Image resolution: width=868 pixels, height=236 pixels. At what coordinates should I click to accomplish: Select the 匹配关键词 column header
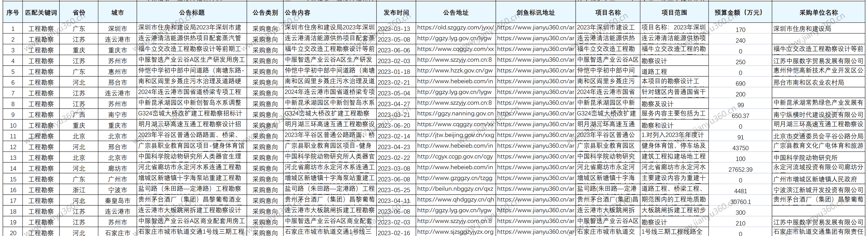(41, 13)
